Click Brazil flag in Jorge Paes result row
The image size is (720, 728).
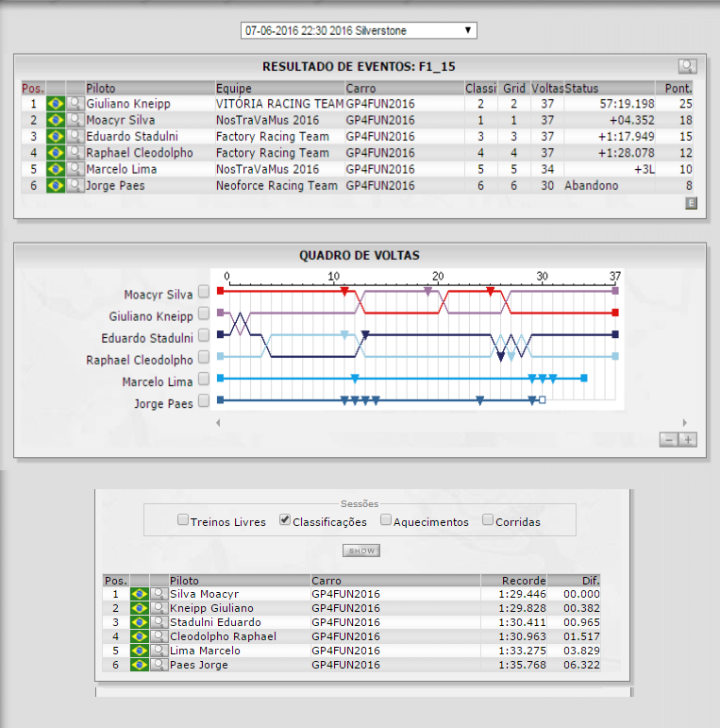[x=56, y=185]
